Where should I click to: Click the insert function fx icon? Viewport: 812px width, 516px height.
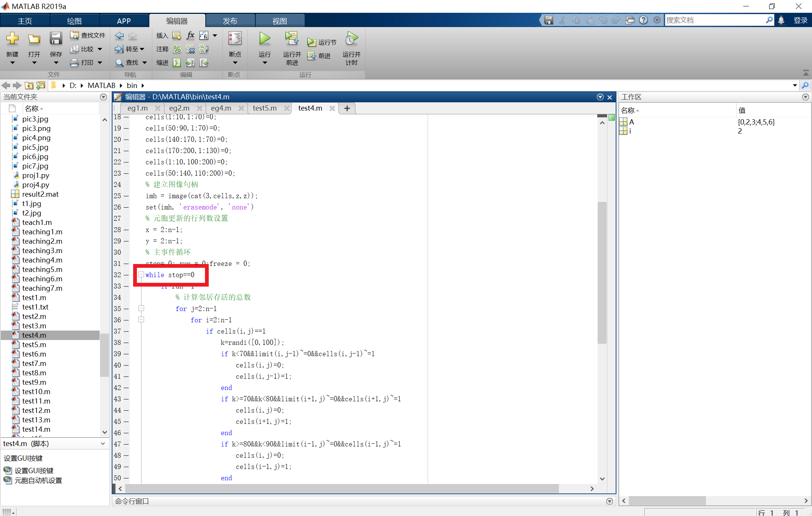click(190, 35)
